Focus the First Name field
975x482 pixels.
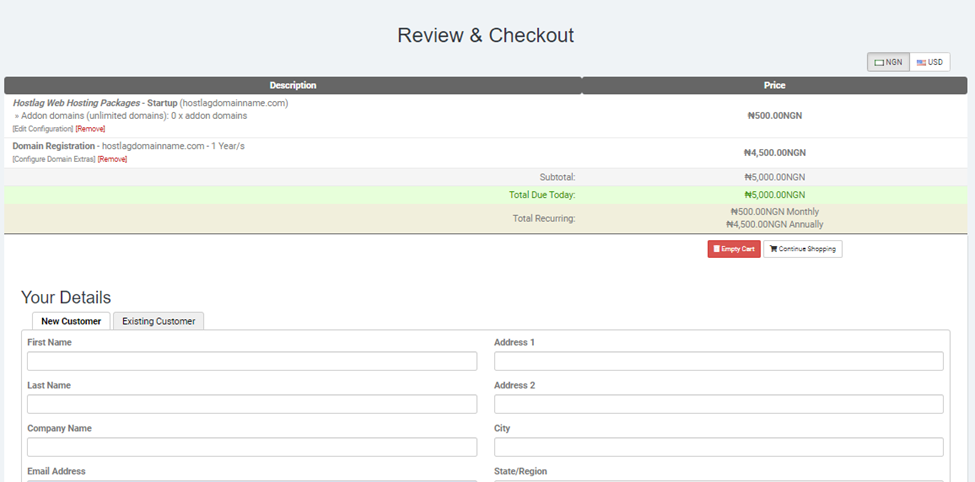[x=252, y=361]
